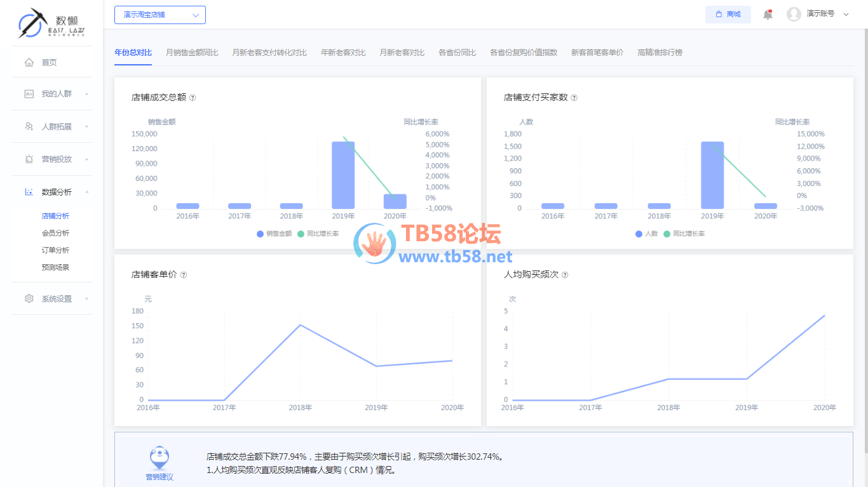Expand the 系统设置 menu arrow
The height and width of the screenshot is (487, 868).
86,298
